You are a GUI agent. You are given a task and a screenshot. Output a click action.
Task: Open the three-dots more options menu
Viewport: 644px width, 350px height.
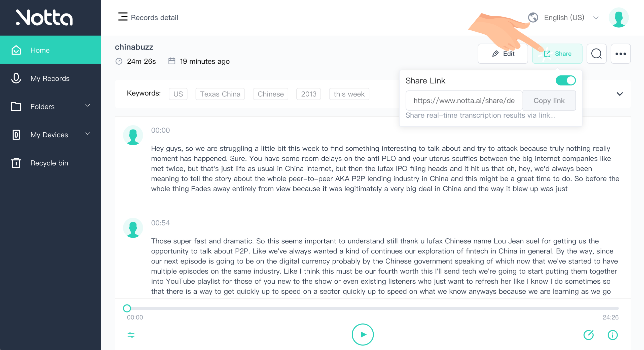[x=621, y=54]
